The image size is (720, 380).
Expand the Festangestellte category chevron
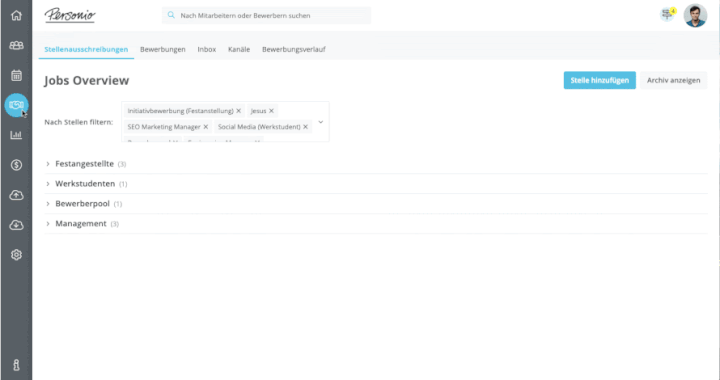pos(48,164)
